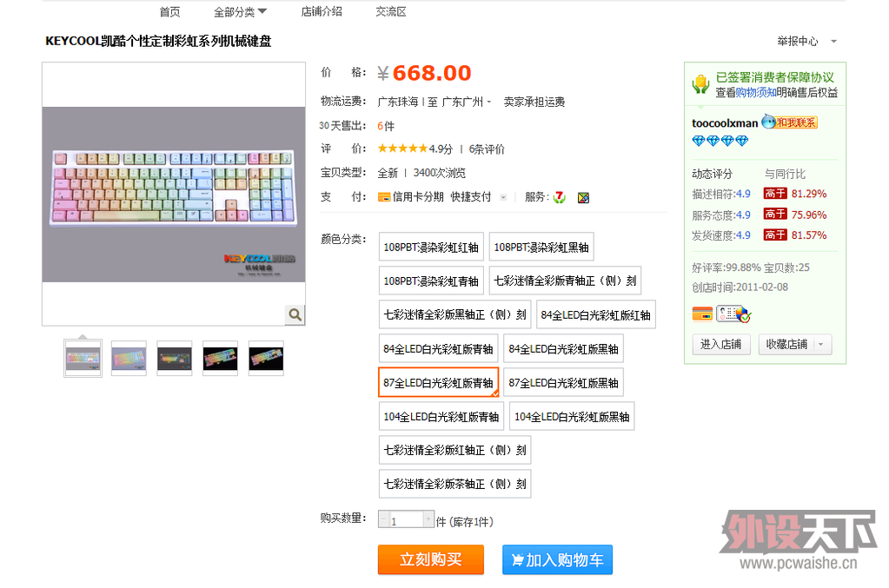Image resolution: width=889 pixels, height=588 pixels.
Task: Decrease purchase quantity with minus button
Action: click(384, 519)
